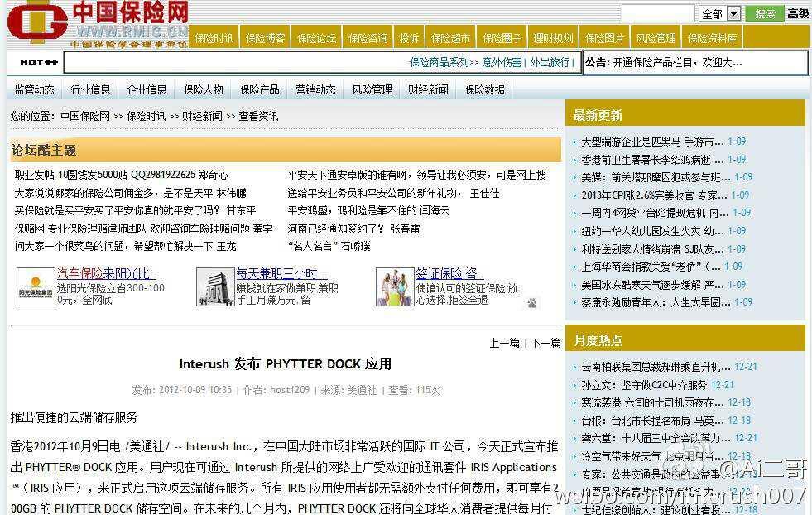Select 财经新闻 submenu item

pyautogui.click(x=428, y=89)
